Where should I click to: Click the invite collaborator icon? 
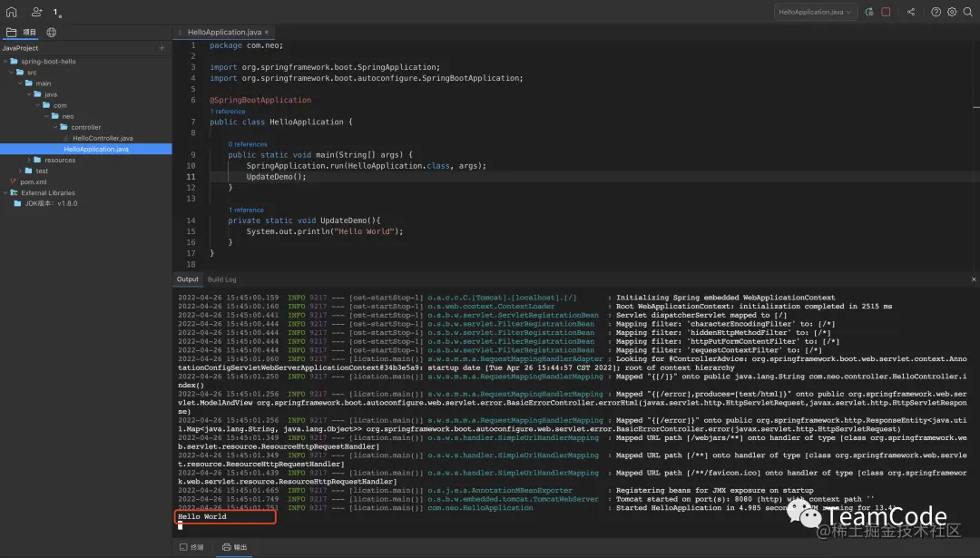coord(36,12)
